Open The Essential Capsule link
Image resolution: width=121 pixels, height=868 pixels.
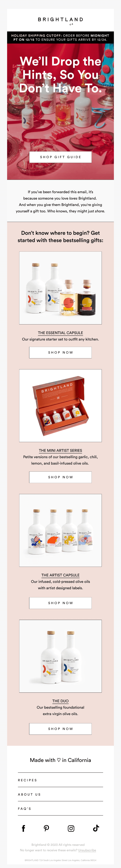point(60,333)
